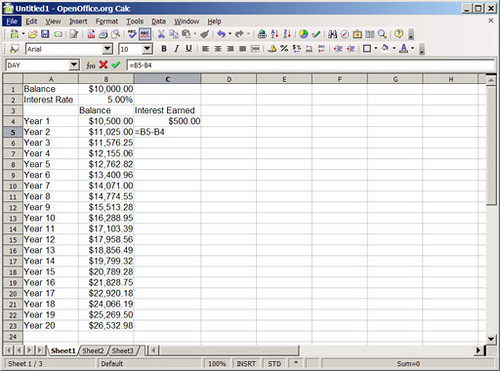Run the Spellcheck tool
This screenshot has width=500, height=371.
[x=132, y=34]
